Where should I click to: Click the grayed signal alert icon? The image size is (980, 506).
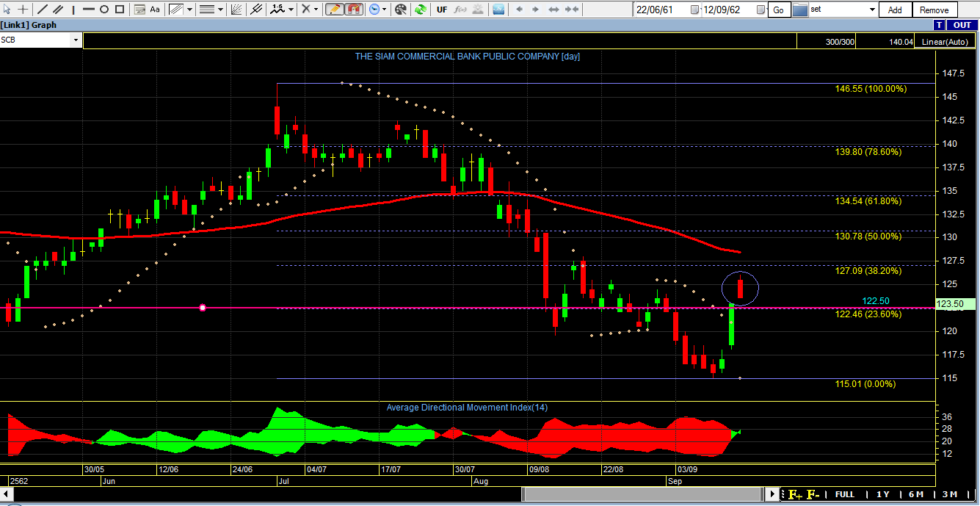coord(479,10)
